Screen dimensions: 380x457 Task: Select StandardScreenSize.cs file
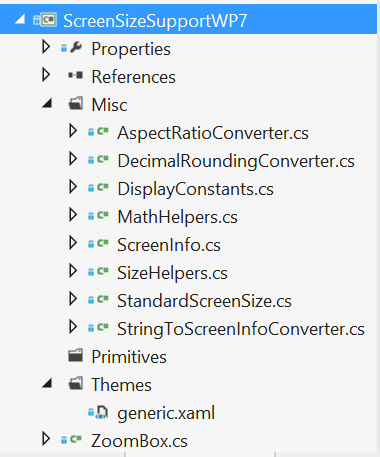(205, 301)
